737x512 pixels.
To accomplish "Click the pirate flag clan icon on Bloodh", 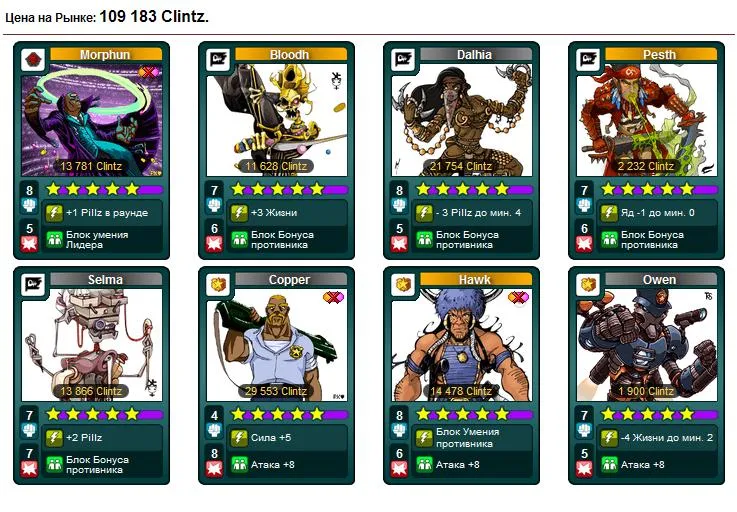I will pyautogui.click(x=218, y=60).
